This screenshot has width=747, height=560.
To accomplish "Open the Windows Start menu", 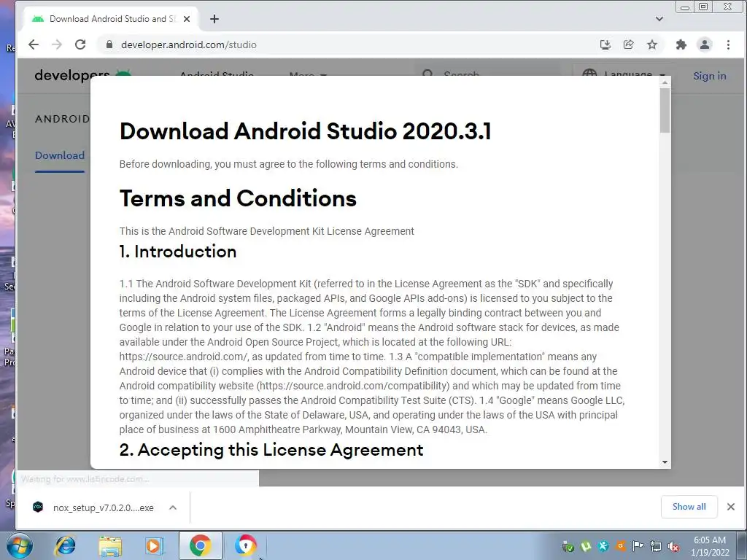I will coord(18,545).
